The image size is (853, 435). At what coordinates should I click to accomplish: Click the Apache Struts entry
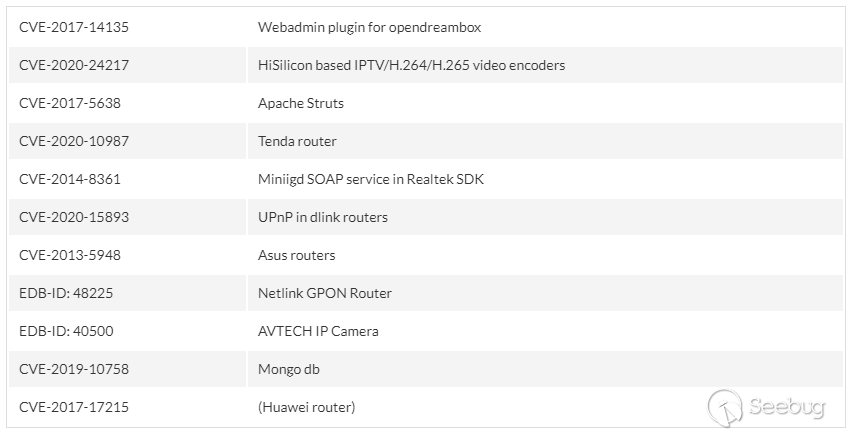pyautogui.click(x=300, y=103)
